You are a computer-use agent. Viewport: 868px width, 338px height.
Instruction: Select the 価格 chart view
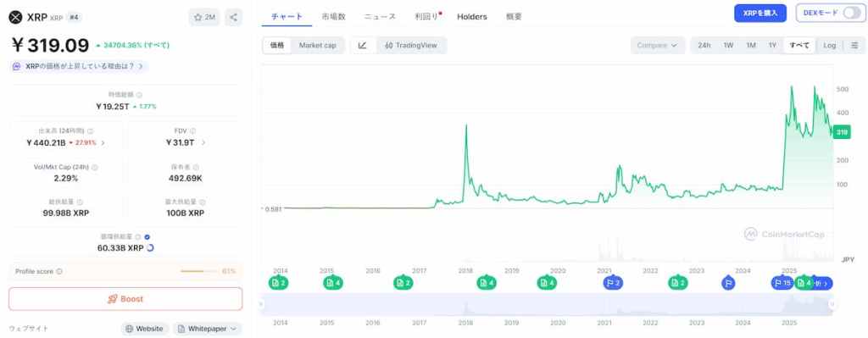(277, 46)
